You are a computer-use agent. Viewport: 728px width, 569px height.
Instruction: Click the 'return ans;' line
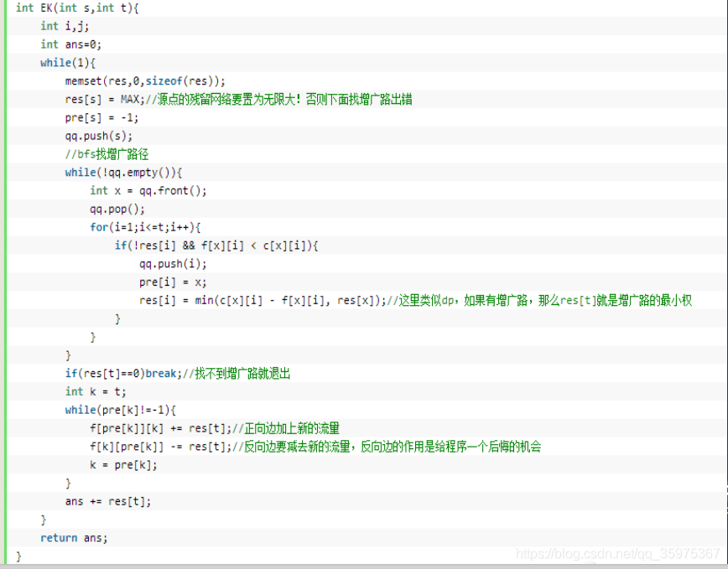[74, 538]
